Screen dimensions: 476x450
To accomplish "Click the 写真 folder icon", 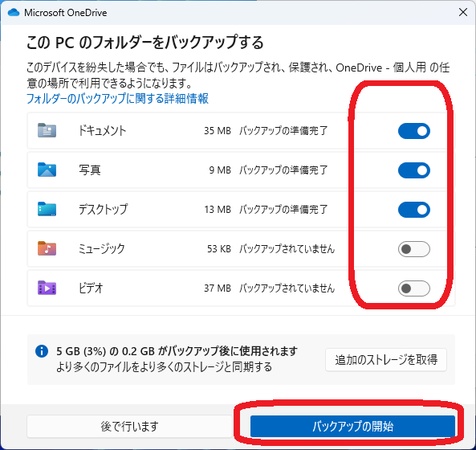I will (47, 170).
